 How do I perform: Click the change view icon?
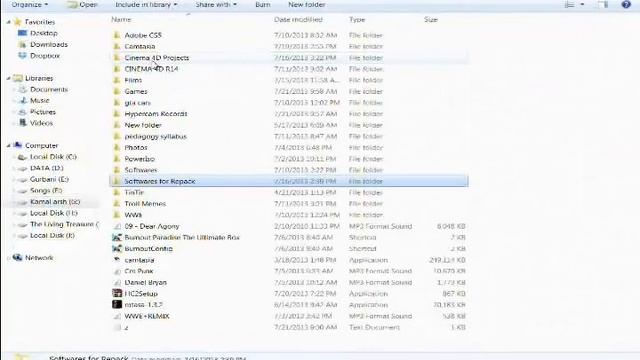point(569,5)
